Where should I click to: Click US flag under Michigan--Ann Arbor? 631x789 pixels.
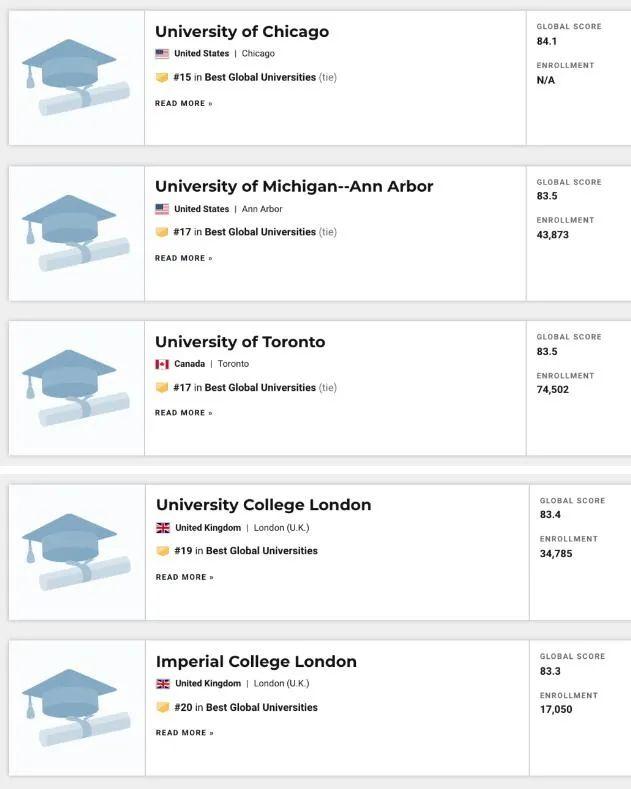162,209
